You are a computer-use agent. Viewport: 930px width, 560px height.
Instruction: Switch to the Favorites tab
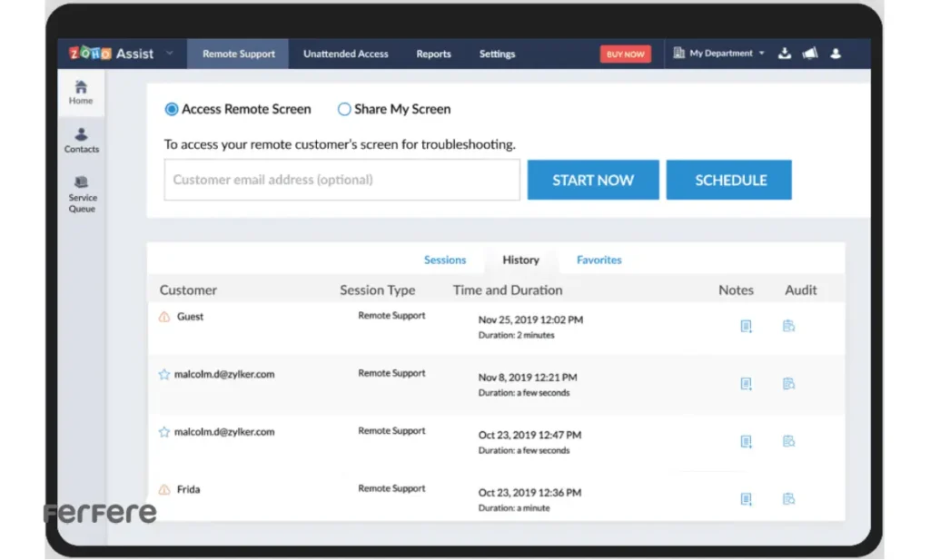(x=599, y=260)
